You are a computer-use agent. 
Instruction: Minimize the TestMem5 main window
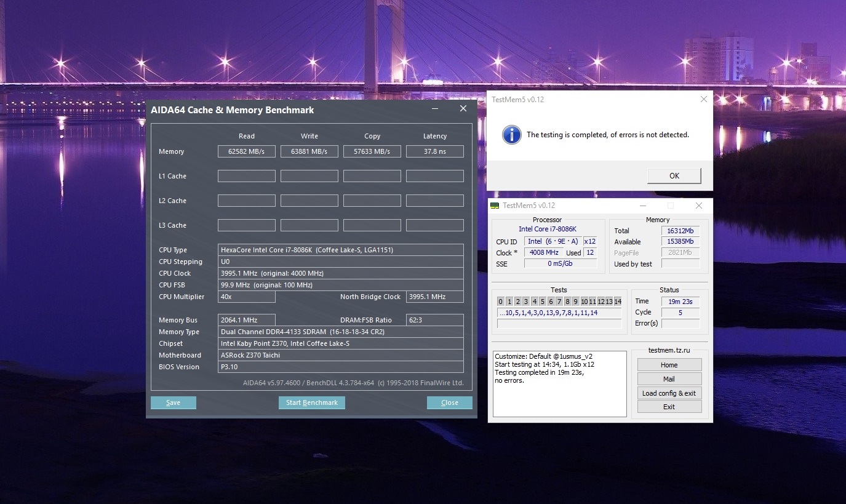tap(643, 206)
